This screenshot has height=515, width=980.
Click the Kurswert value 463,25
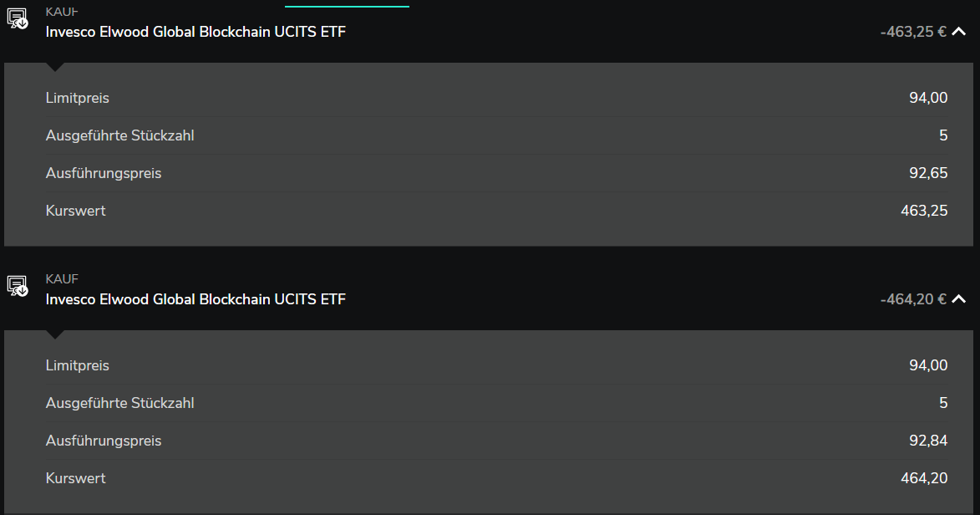pos(924,211)
